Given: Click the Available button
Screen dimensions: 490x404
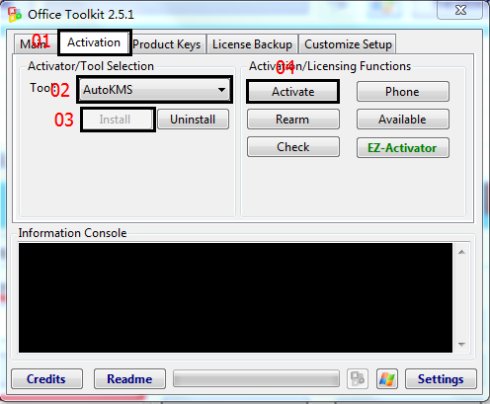Looking at the screenshot, I should 403,119.
